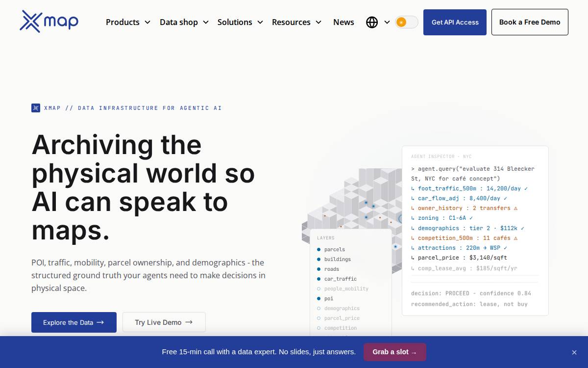Click the zoning : C1-6A line
The width and height of the screenshot is (588, 368).
coord(442,218)
